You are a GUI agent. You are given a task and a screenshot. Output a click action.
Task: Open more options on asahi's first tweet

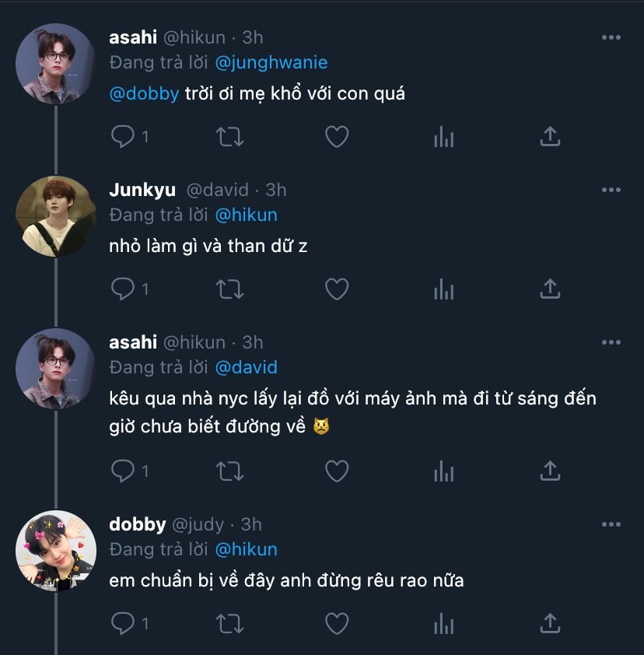click(x=611, y=37)
